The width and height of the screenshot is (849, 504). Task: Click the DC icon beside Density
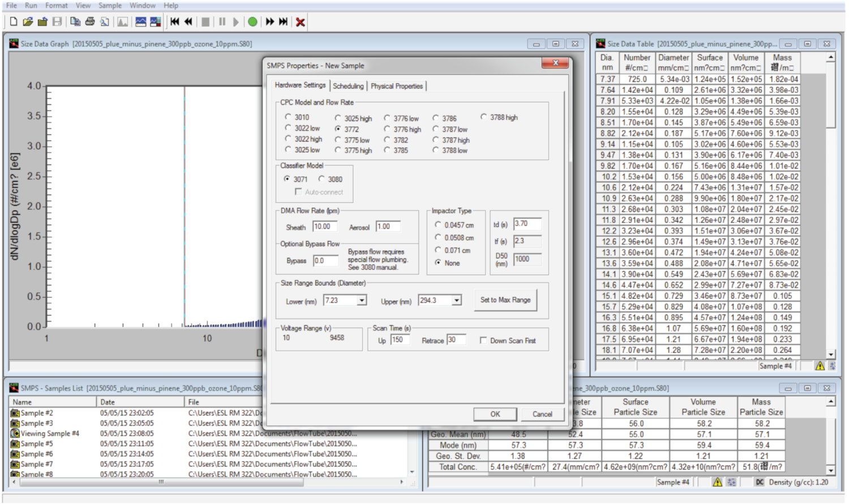760,482
